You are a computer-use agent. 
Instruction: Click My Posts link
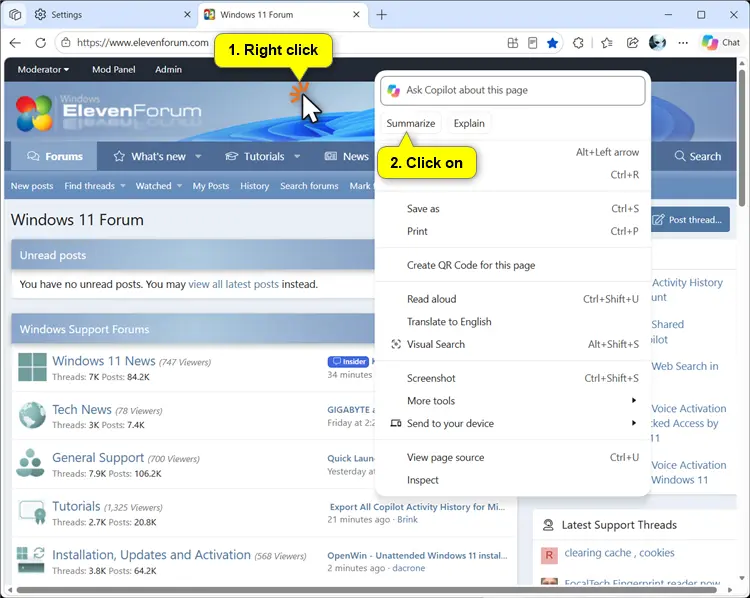[211, 186]
